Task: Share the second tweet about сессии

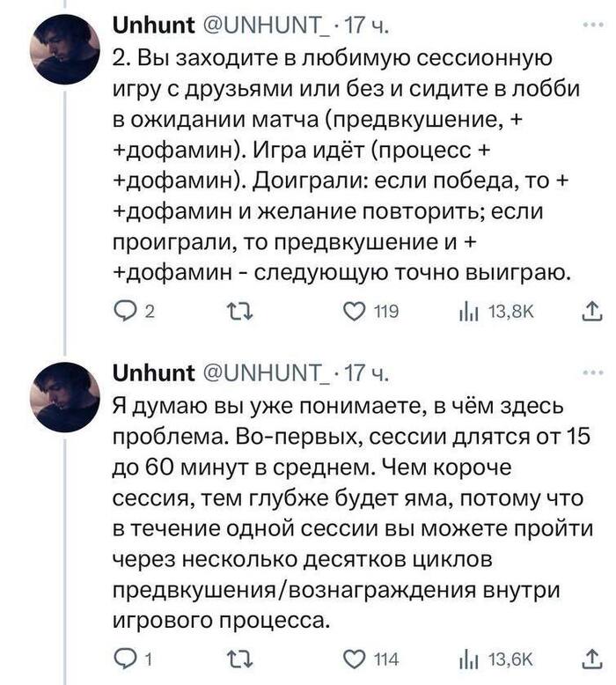Action: tap(592, 659)
